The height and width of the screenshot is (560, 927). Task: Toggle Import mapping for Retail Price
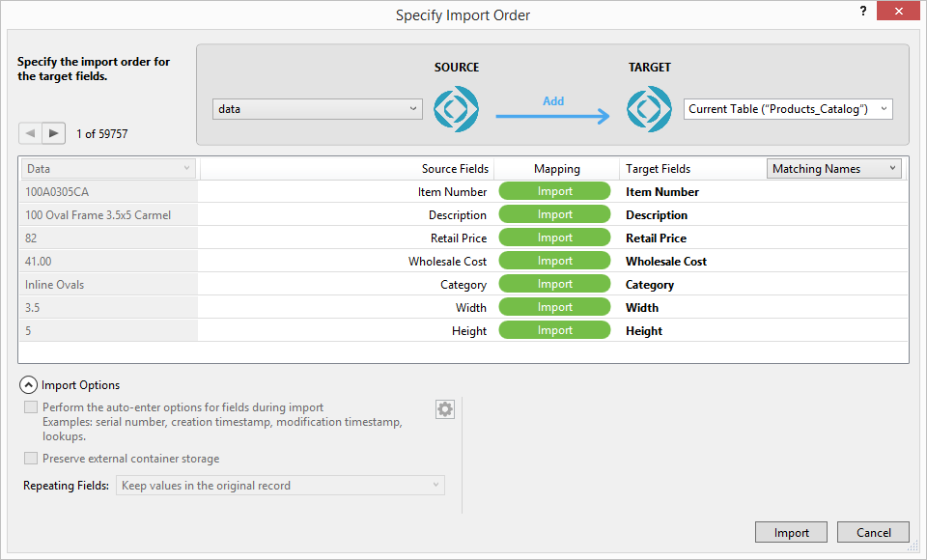(x=554, y=238)
